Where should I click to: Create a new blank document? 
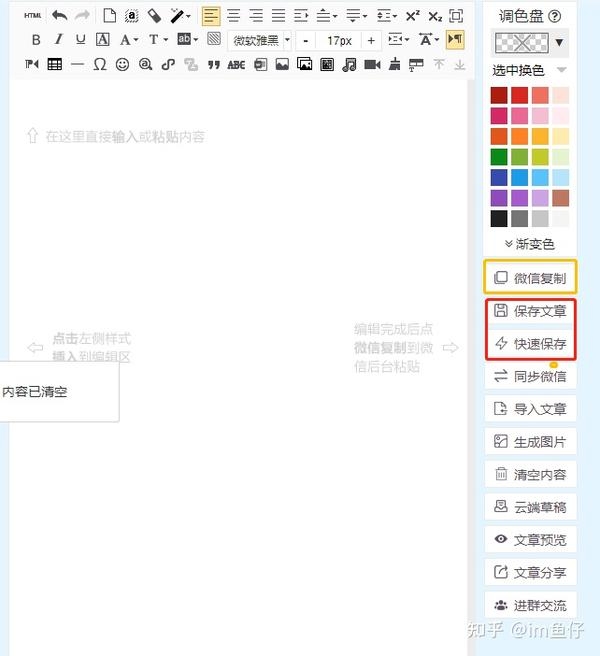coord(110,16)
